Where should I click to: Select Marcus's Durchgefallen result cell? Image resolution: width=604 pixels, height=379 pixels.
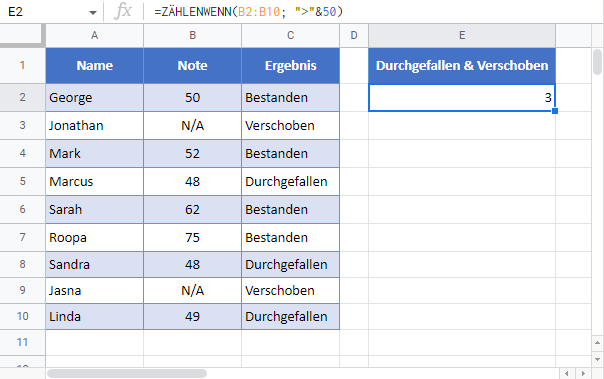coord(290,181)
